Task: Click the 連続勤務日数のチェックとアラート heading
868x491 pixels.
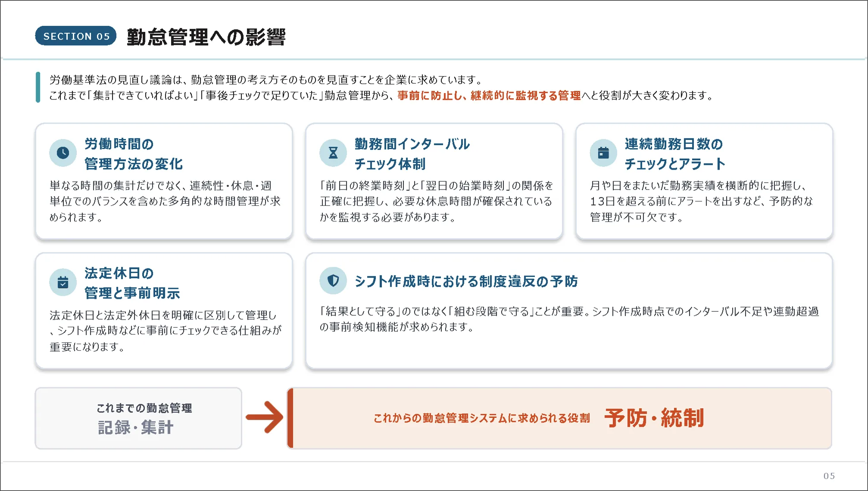Action: (x=674, y=154)
